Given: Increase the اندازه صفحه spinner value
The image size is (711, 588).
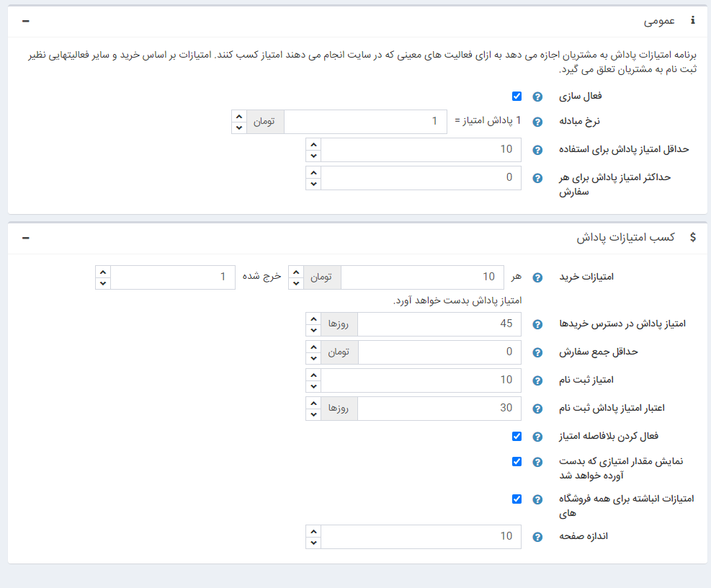Looking at the screenshot, I should pyautogui.click(x=313, y=531).
